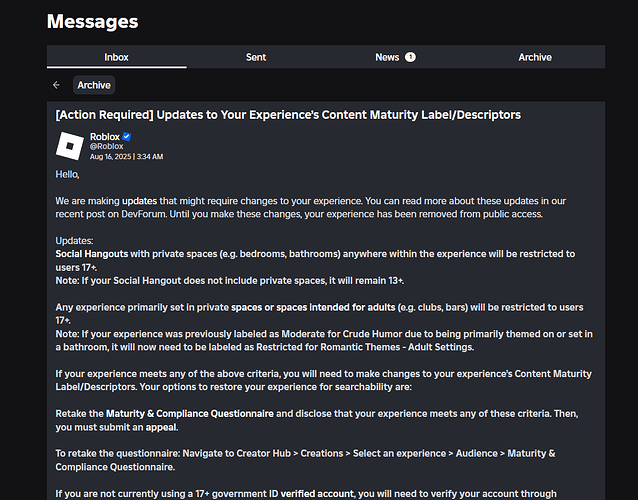Click the text "Restricted for Romantic Themes - Adult Settings"

[365, 347]
